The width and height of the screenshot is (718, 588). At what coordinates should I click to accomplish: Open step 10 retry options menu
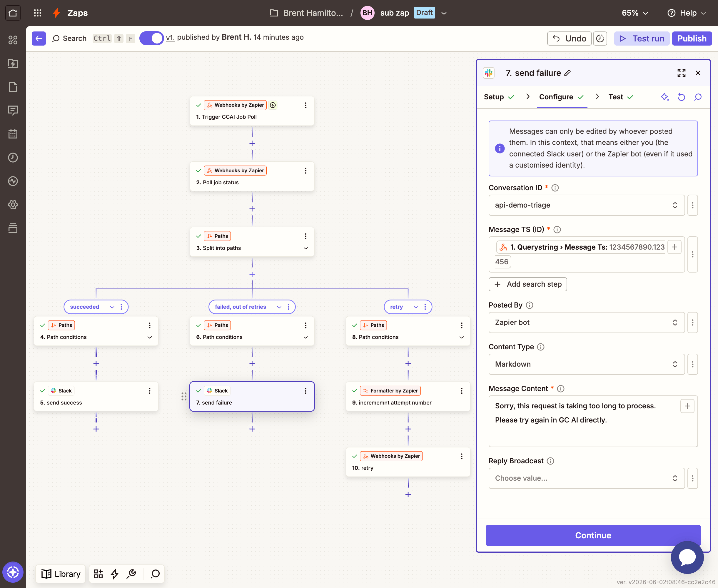click(x=461, y=456)
